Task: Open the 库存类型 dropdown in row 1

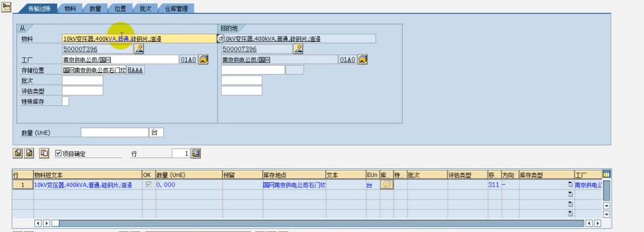Action: [x=570, y=185]
